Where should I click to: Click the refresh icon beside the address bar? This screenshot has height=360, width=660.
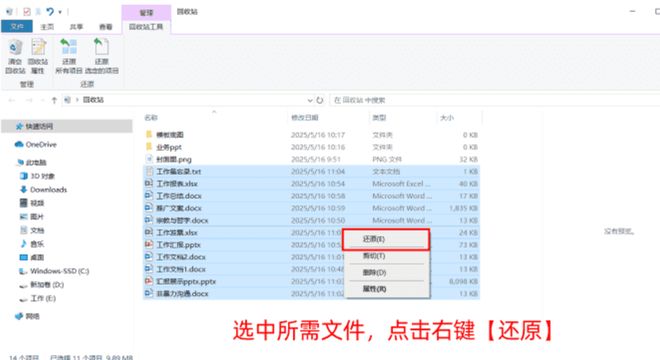pos(320,100)
